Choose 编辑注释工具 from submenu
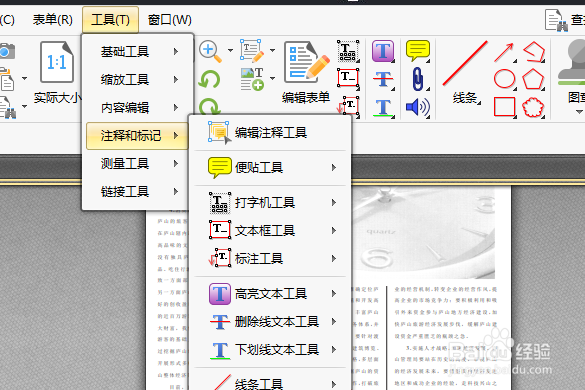 pyautogui.click(x=270, y=132)
